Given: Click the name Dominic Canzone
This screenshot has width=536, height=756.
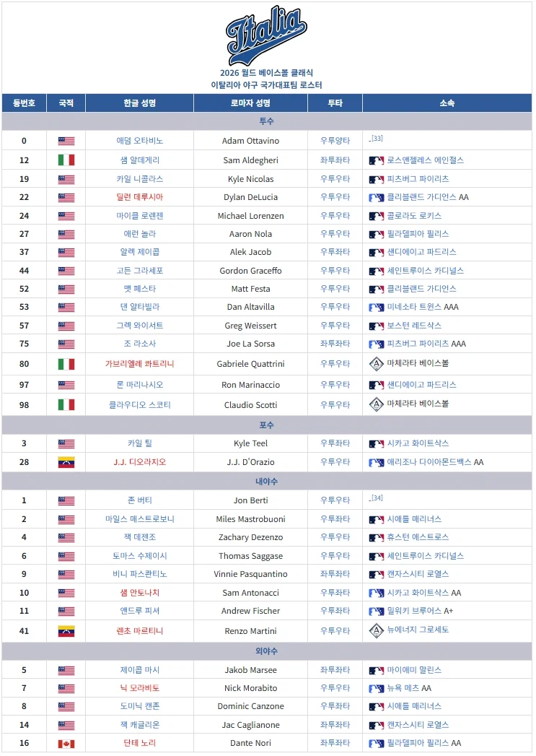Looking at the screenshot, I should (x=251, y=707).
